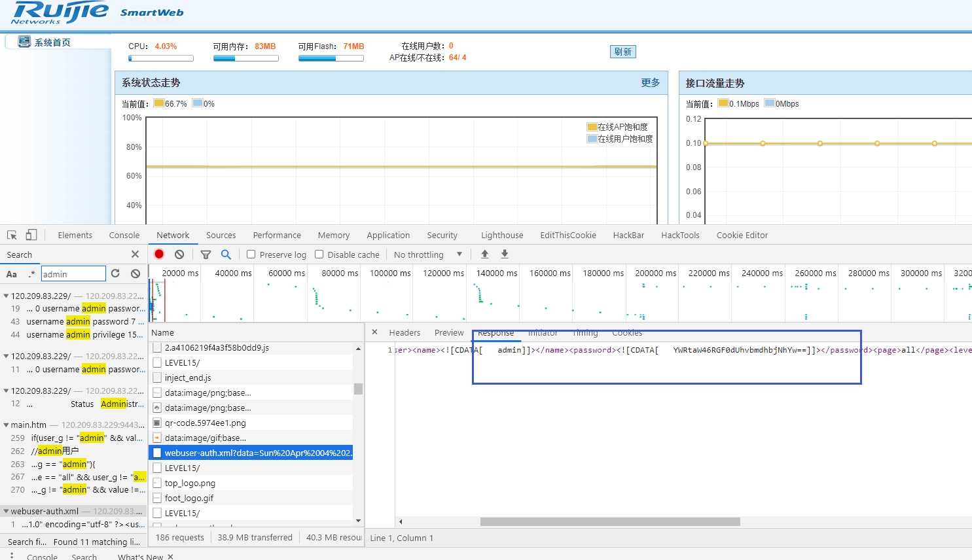Enable the Disable cache checkbox

pyautogui.click(x=319, y=254)
